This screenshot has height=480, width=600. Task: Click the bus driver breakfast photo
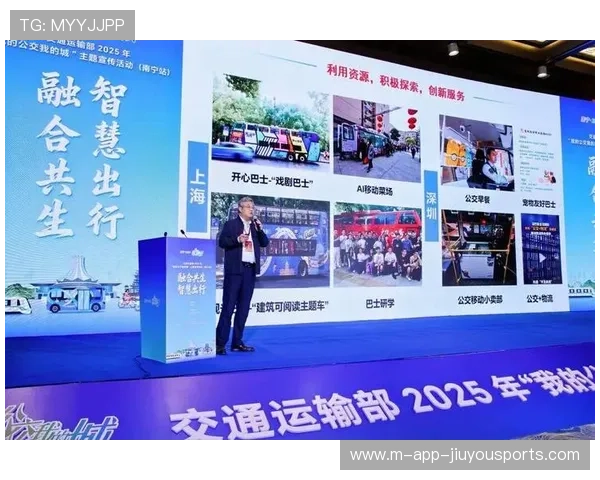click(x=477, y=152)
